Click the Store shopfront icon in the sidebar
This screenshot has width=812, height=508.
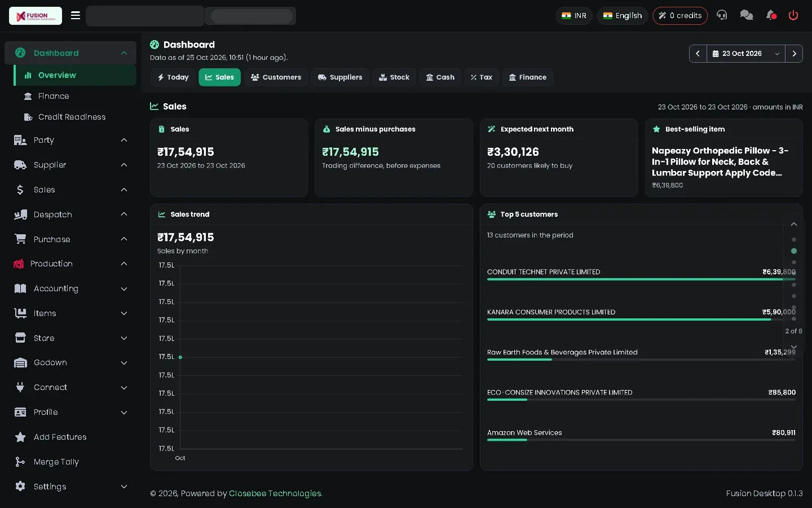tap(20, 338)
